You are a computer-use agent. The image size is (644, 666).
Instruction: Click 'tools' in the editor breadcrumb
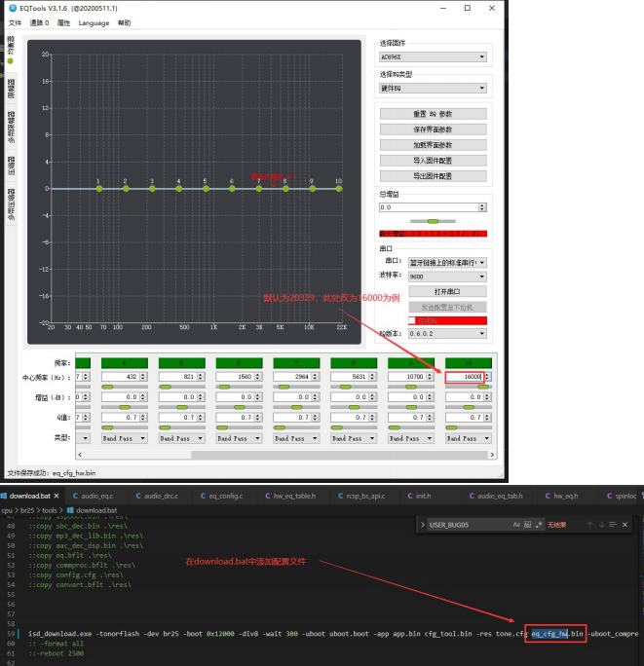pos(50,510)
